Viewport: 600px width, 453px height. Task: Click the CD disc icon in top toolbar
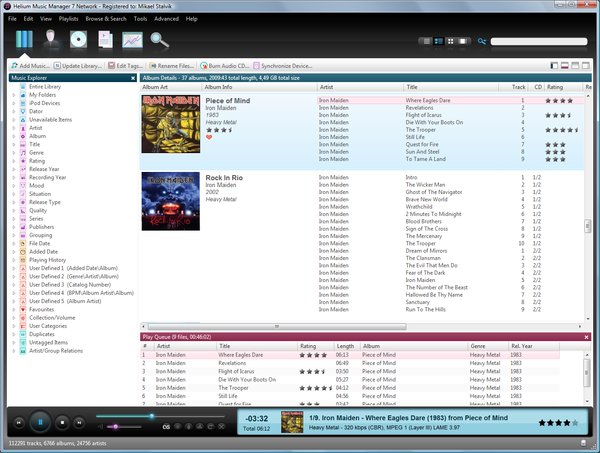pyautogui.click(x=78, y=41)
